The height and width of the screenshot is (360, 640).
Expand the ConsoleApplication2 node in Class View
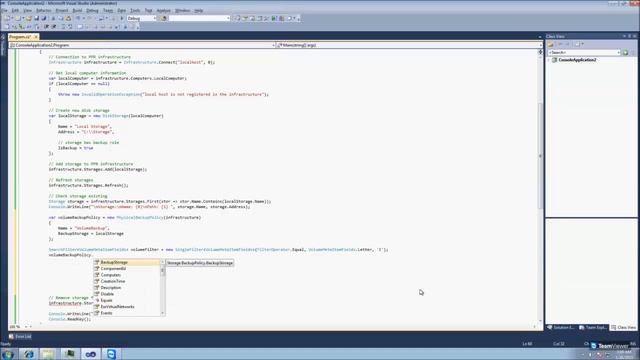point(549,60)
